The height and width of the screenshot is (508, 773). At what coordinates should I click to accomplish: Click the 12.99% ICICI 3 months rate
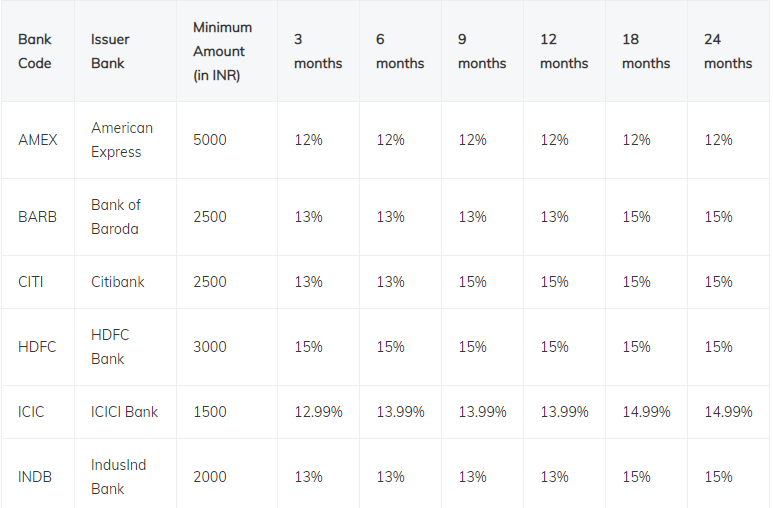point(318,412)
